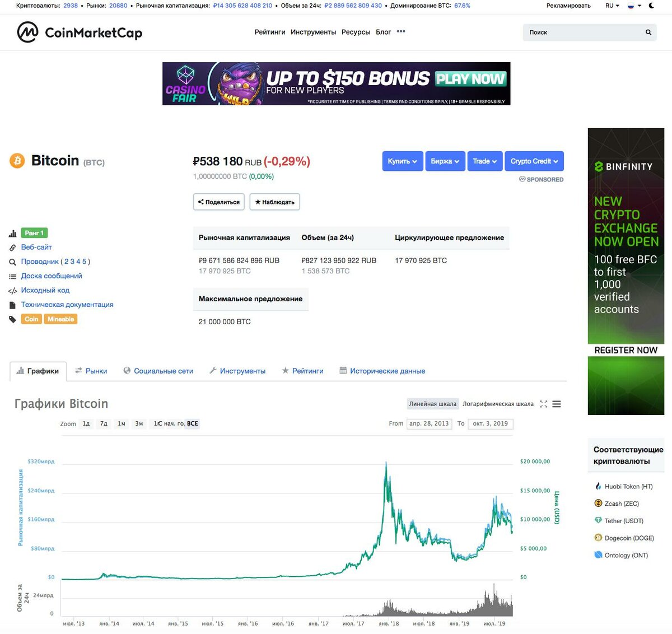This screenshot has height=634, width=672.
Task: Toggle fullscreen chart with the expand icon
Action: (543, 404)
